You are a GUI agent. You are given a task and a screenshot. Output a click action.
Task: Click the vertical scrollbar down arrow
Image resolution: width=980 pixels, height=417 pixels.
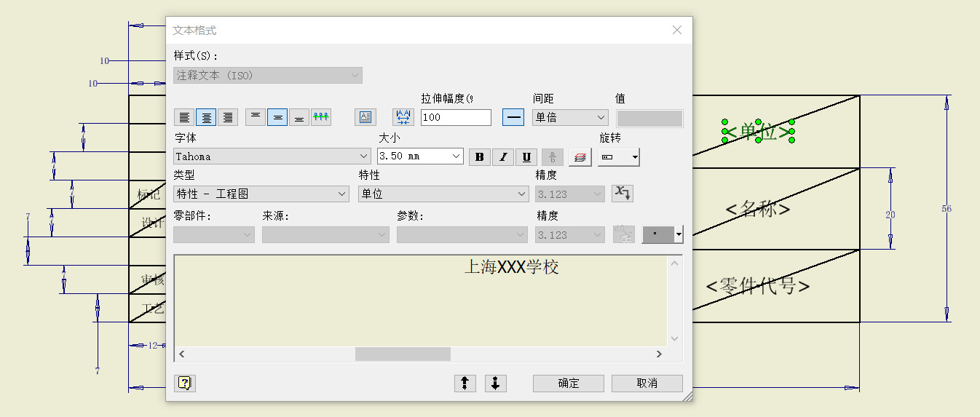(x=674, y=338)
